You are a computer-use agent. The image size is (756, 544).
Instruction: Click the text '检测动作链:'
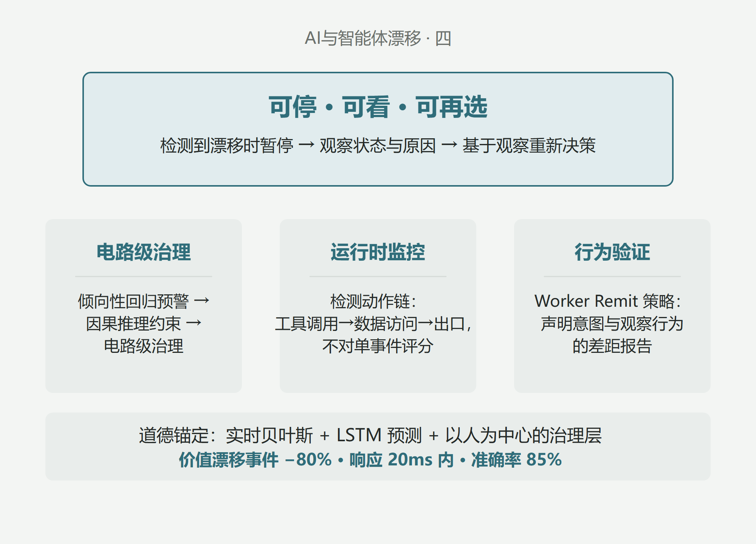pyautogui.click(x=373, y=301)
